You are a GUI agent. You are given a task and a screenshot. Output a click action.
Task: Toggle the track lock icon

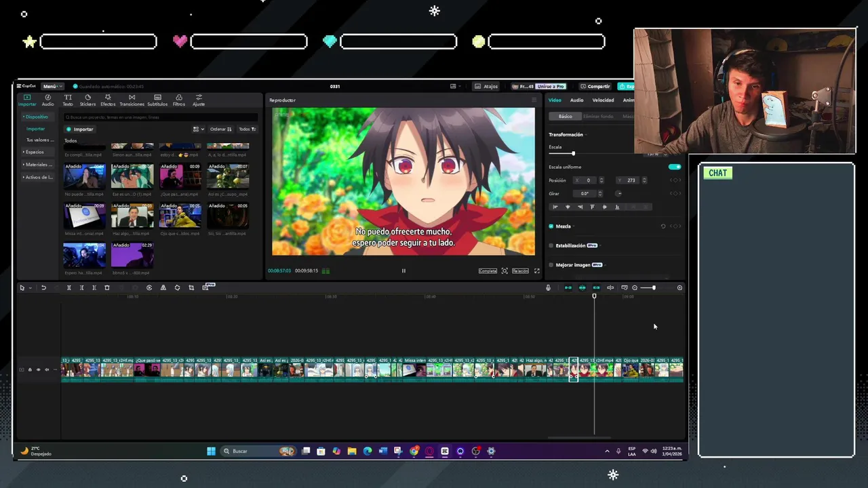[30, 370]
